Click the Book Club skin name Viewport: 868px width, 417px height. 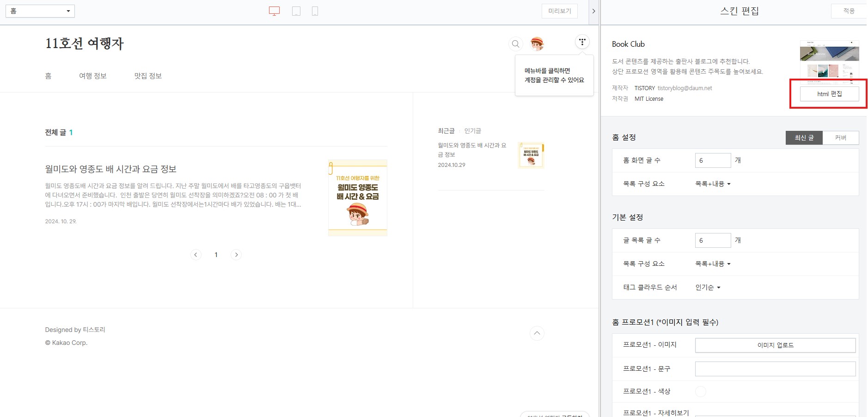tap(628, 44)
